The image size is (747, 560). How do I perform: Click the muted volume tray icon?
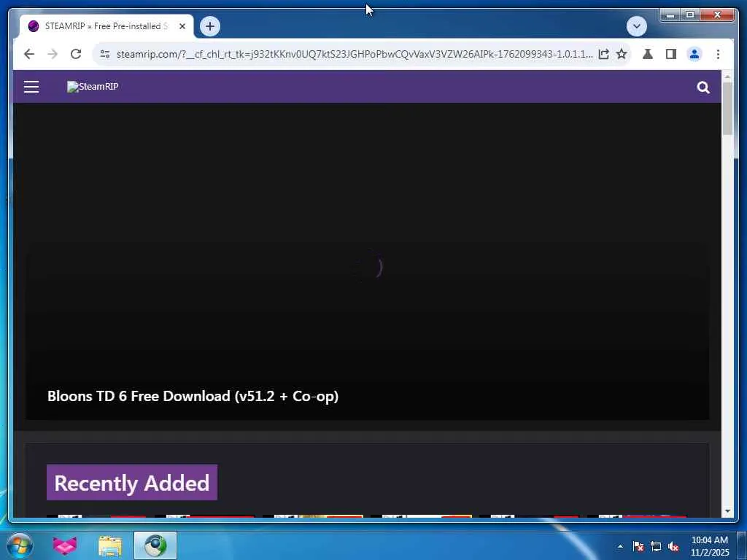pyautogui.click(x=673, y=546)
